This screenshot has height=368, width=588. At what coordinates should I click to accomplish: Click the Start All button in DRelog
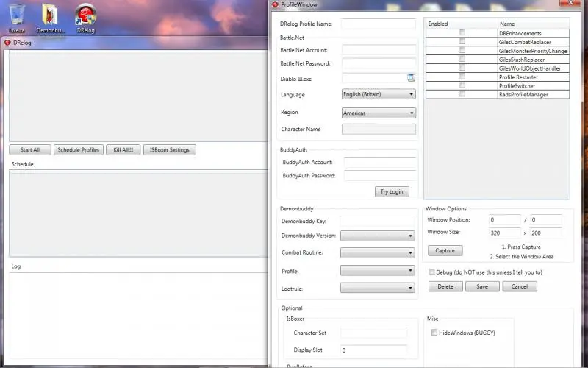[x=30, y=150]
